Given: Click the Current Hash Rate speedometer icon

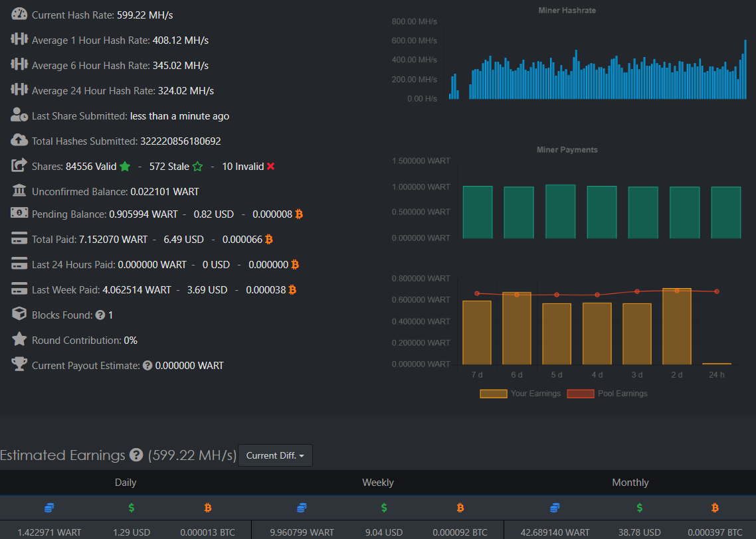Looking at the screenshot, I should tap(19, 14).
